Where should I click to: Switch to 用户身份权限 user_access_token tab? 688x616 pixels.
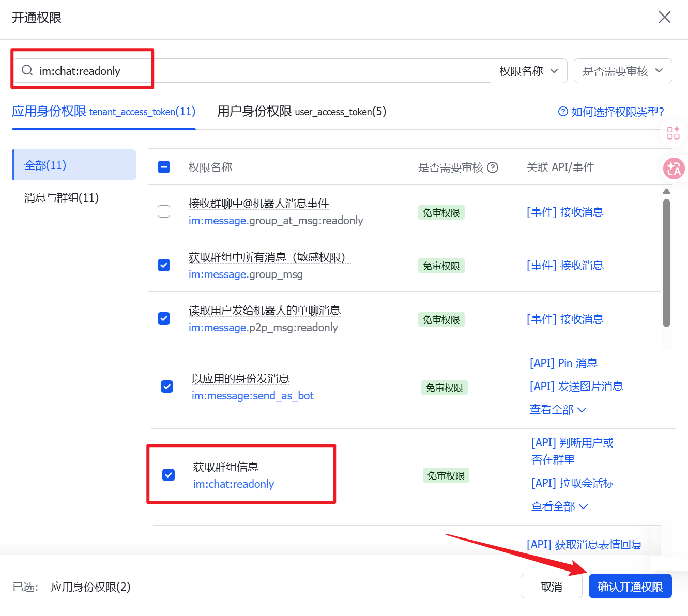(301, 112)
